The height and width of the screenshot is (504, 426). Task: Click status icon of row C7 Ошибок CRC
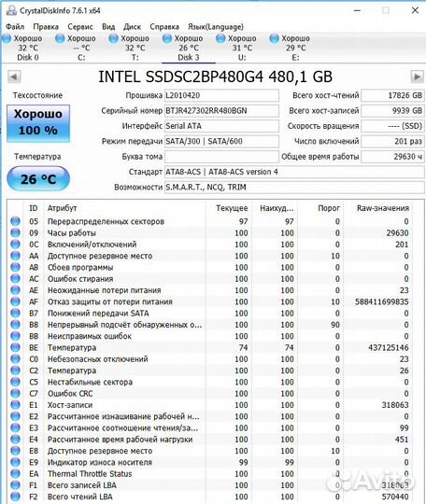15,394
